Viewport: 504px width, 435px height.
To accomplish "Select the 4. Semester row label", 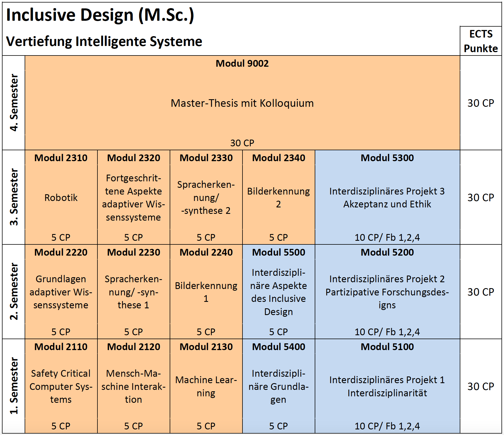I will pos(14,103).
